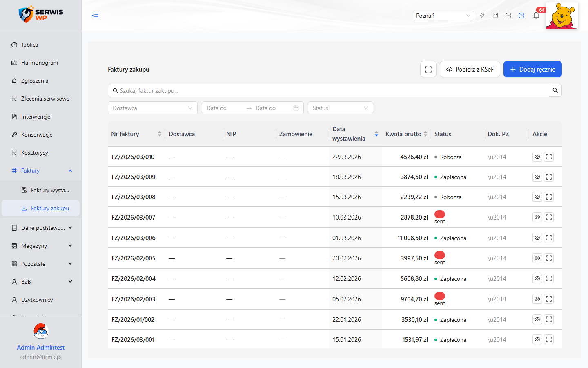View invoice FZ/2026/02/005 with eye icon
588x368 pixels.
pyautogui.click(x=537, y=258)
